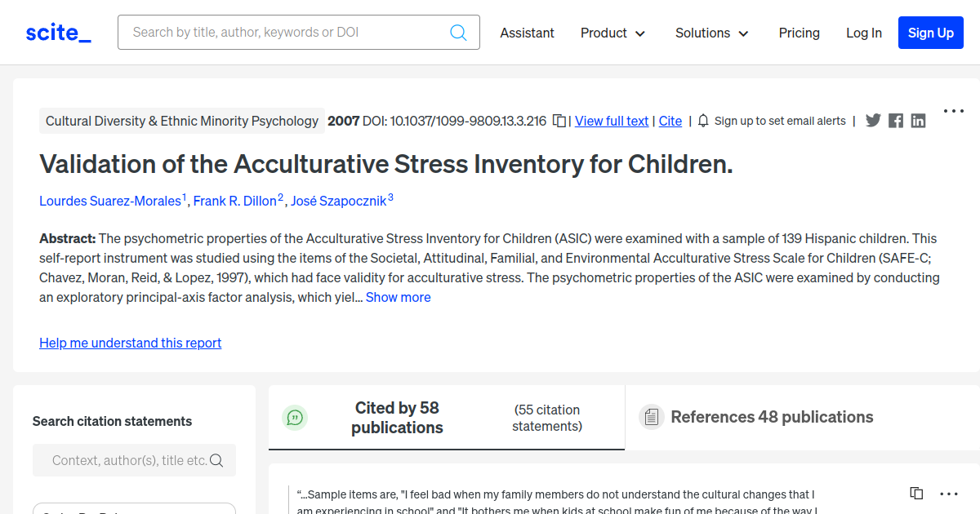Copy the DOI with the copy icon

point(559,121)
